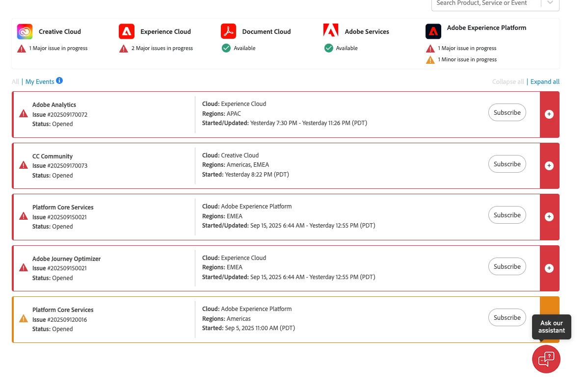
Task: Click Issue #202509170073 text
Action: point(59,166)
